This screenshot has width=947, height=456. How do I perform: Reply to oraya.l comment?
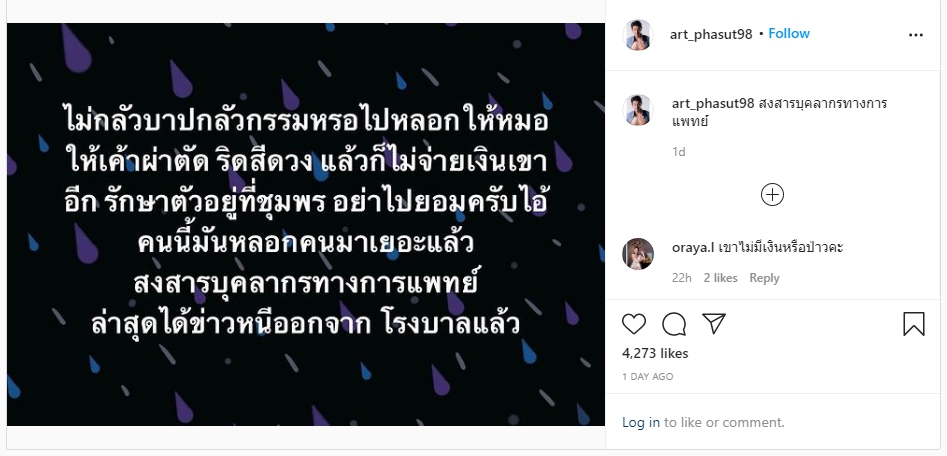tap(764, 278)
